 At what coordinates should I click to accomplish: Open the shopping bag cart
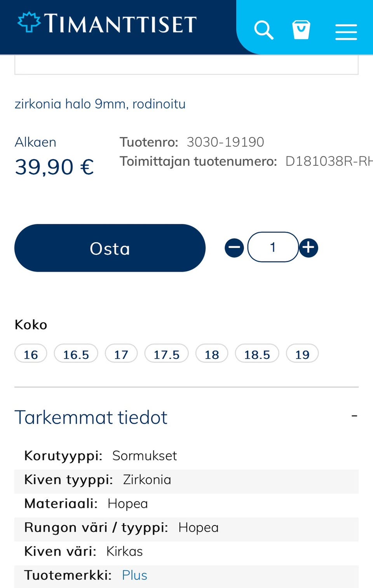pos(301,30)
